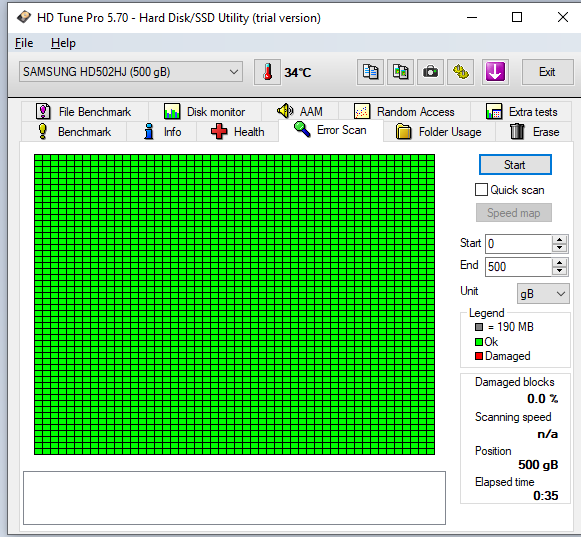Click the purple down-arrow tray icon
The height and width of the screenshot is (537, 581).
495,72
